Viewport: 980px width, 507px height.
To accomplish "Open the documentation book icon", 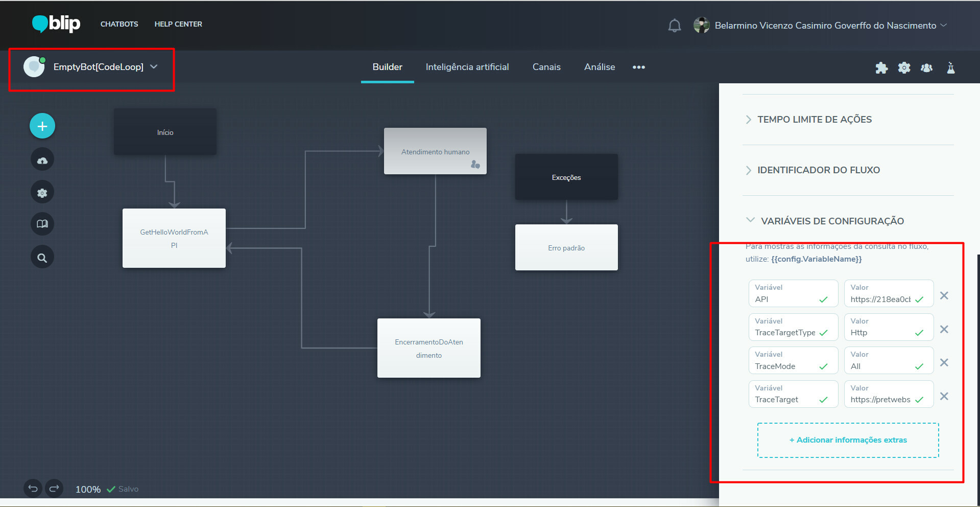I will coord(42,224).
